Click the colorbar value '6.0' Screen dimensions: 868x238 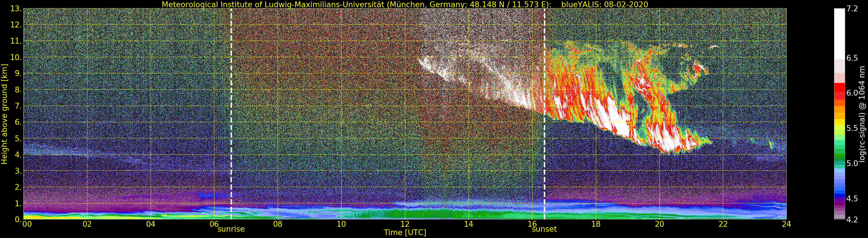tap(852, 93)
